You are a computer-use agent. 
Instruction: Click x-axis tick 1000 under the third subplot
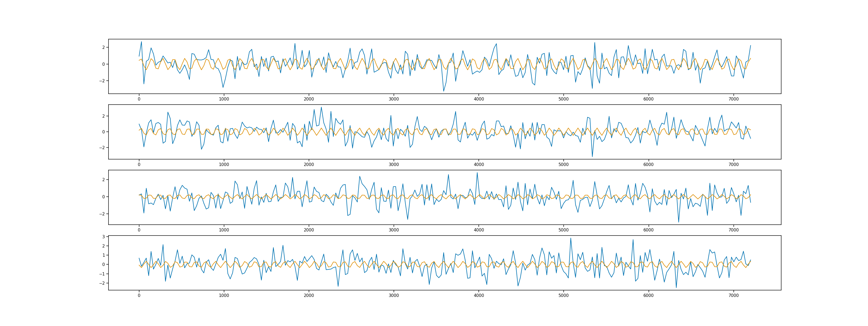click(224, 230)
